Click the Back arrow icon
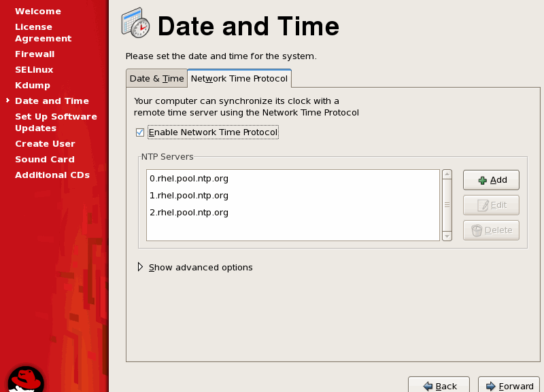 [x=428, y=386]
